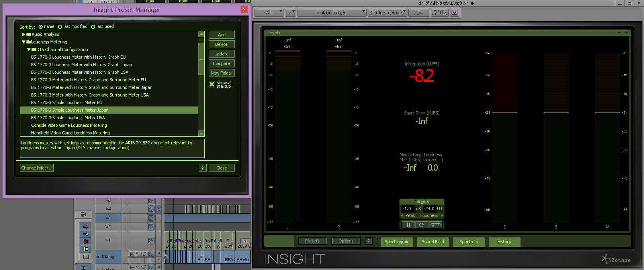644x270 pixels.
Task: Expand the Audio Analysis folder
Action: [23, 35]
